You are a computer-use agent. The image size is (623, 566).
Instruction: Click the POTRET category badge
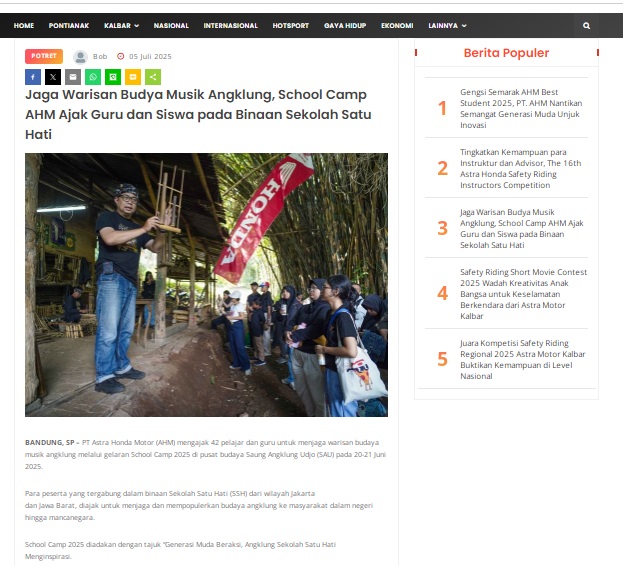click(x=44, y=56)
